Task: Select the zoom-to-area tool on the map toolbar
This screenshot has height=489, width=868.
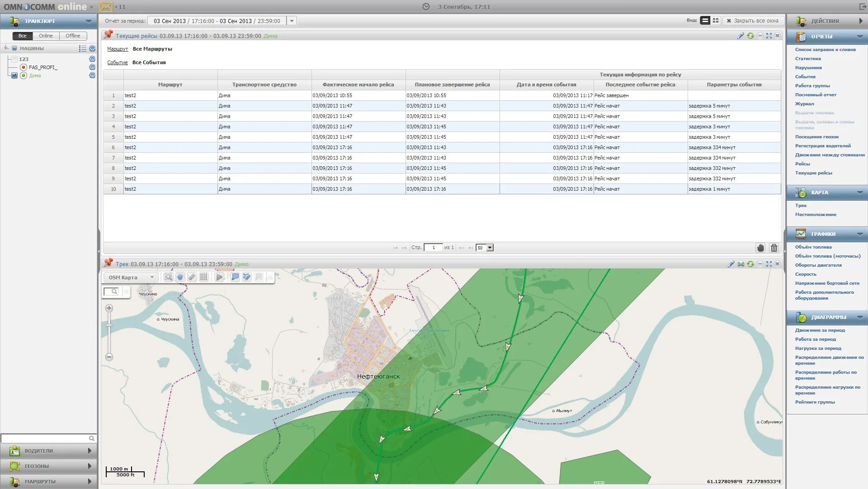Action: click(x=168, y=277)
